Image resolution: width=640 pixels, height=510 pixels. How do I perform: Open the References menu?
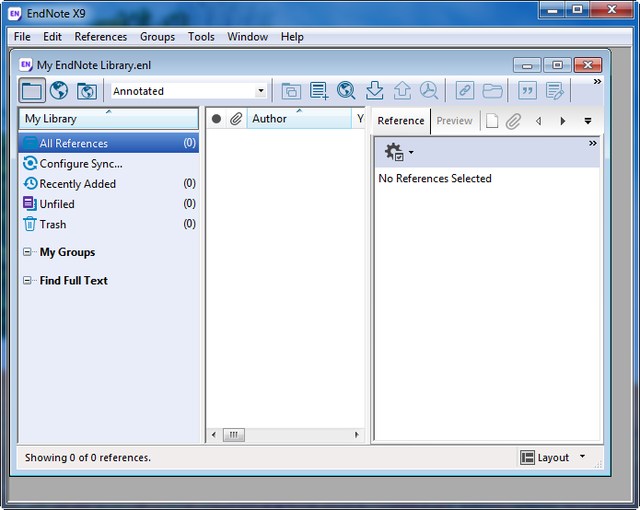point(101,37)
